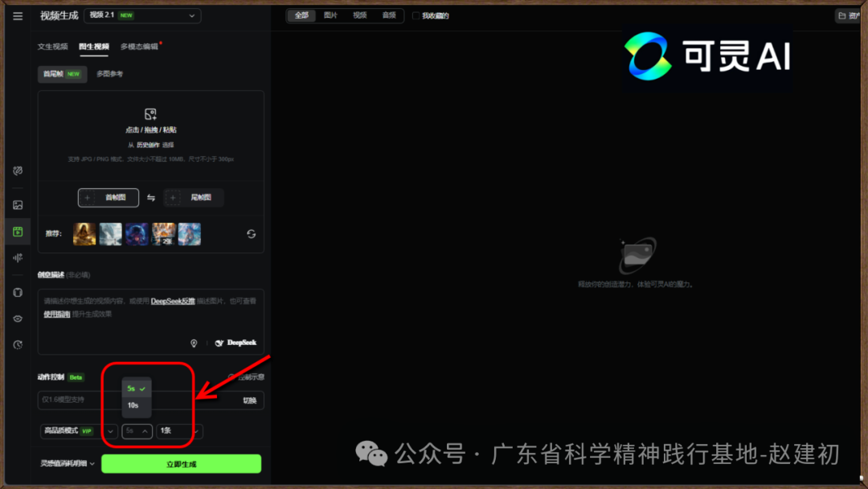Image resolution: width=868 pixels, height=489 pixels.
Task: Click the lightbulb icon in prompt box
Action: coord(194,343)
